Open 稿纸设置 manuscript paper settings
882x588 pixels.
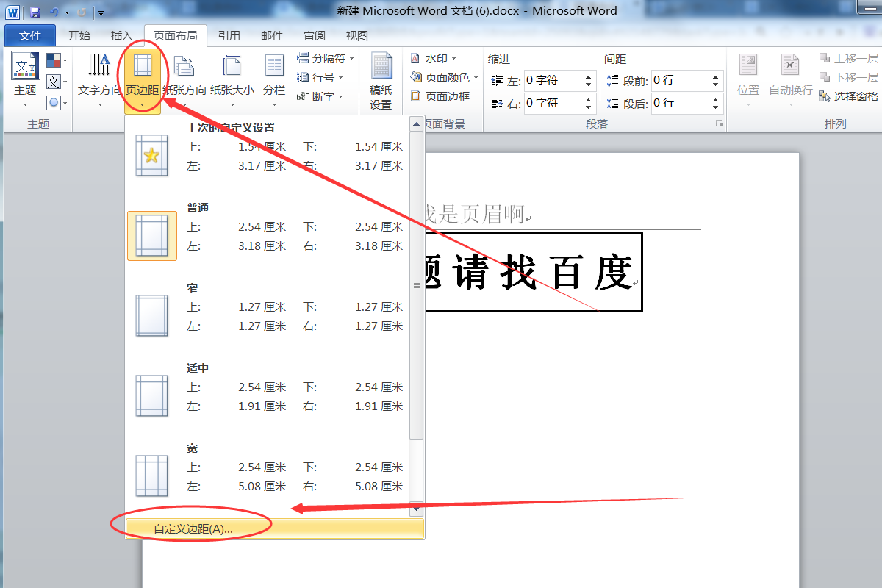tap(381, 81)
